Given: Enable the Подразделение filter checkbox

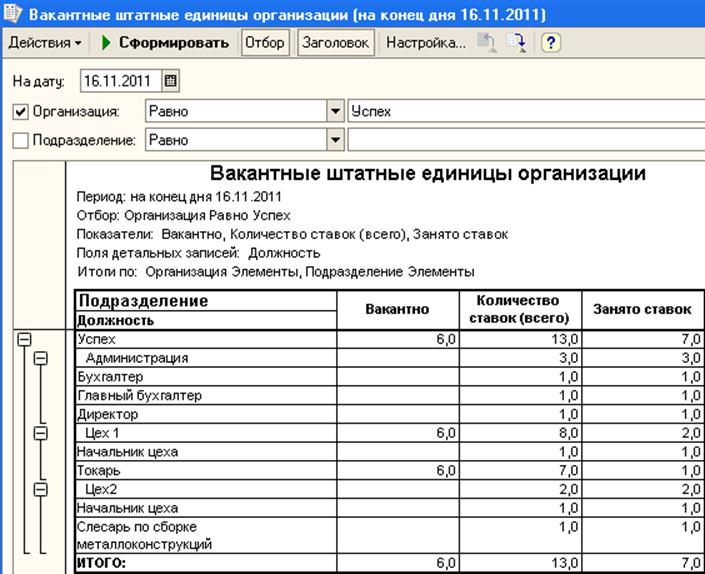Looking at the screenshot, I should (20, 140).
